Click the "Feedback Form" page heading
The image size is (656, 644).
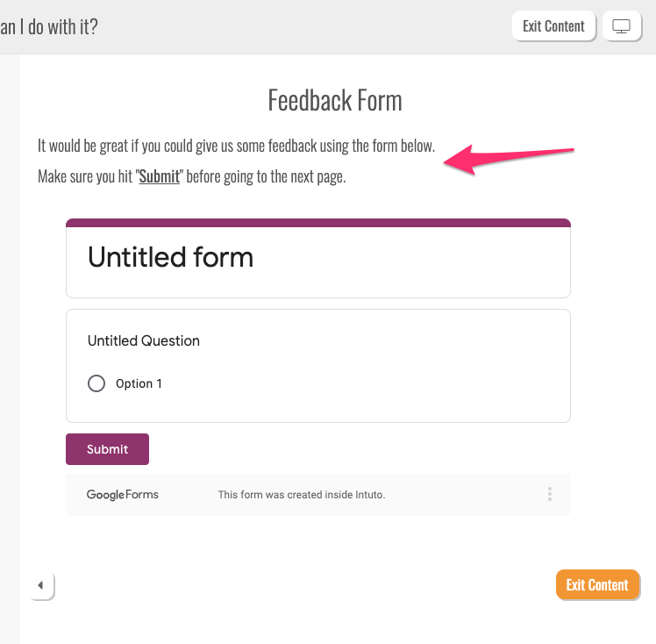point(334,101)
